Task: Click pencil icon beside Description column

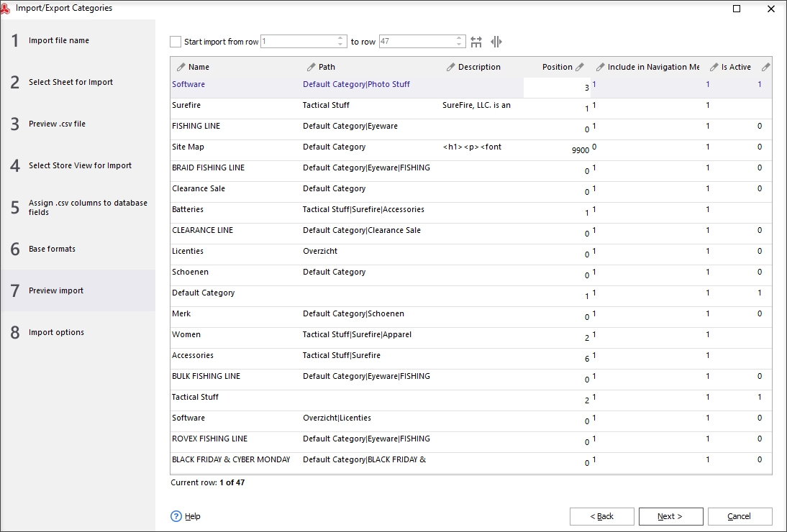Action: click(451, 67)
